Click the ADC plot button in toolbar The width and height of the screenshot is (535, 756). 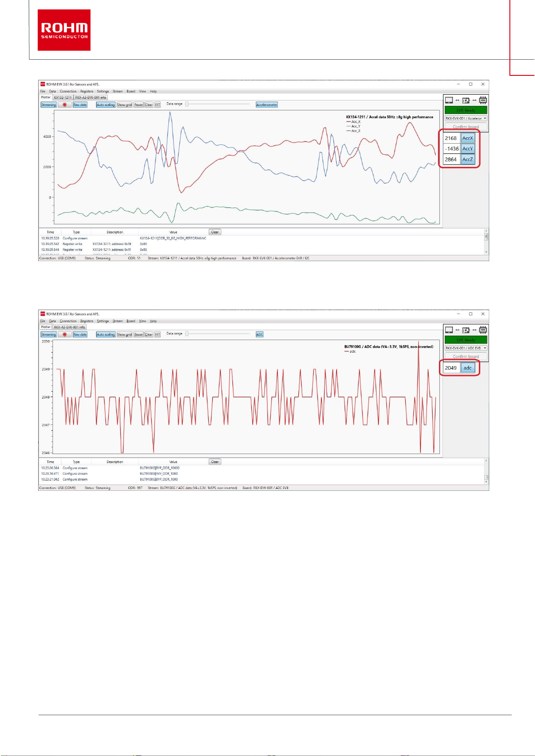[x=259, y=335]
